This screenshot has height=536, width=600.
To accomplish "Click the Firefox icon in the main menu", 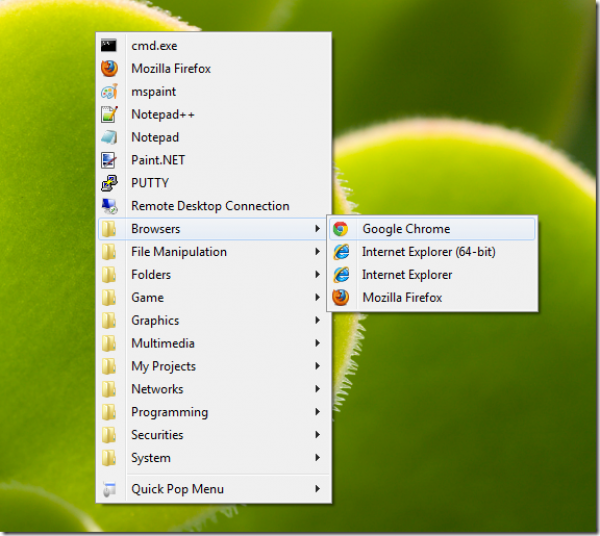I will (109, 68).
